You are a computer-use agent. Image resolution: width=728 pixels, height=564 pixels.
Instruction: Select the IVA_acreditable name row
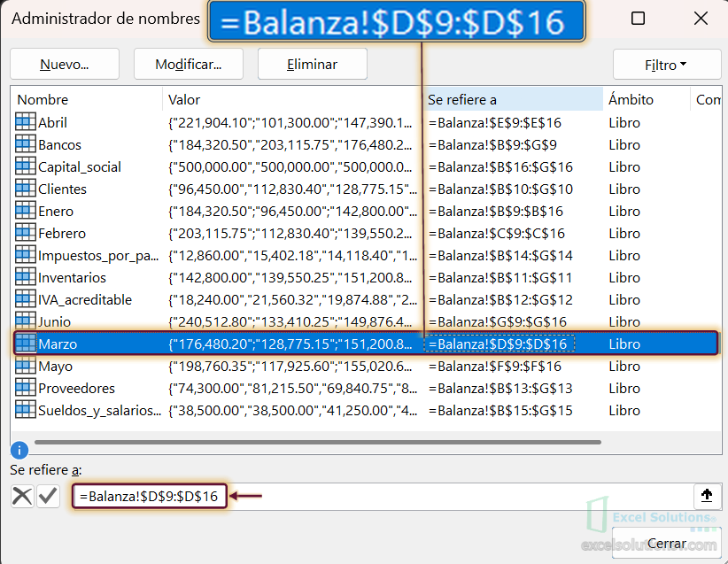coord(366,299)
